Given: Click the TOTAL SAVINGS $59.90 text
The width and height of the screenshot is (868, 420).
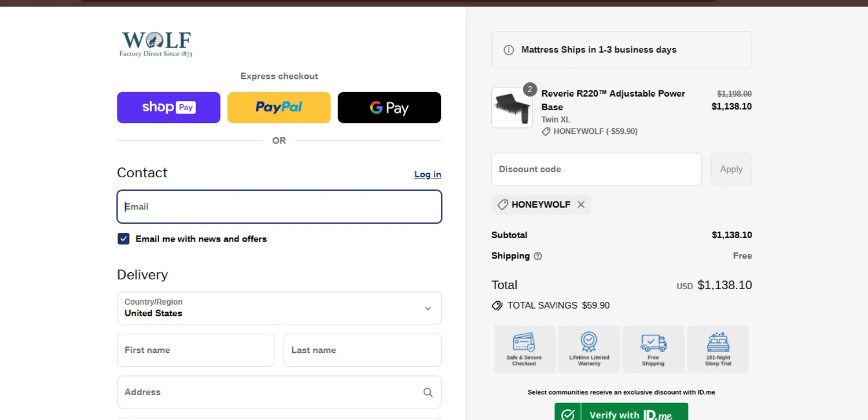Looking at the screenshot, I should [x=558, y=305].
